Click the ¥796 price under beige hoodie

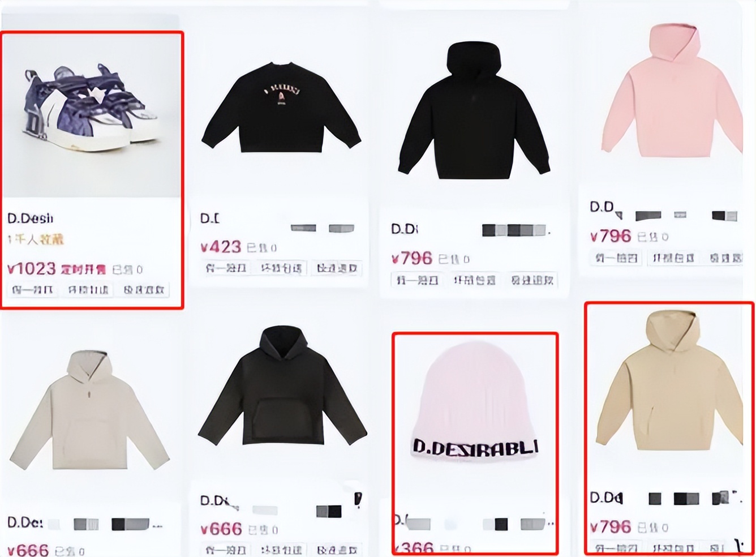(610, 527)
